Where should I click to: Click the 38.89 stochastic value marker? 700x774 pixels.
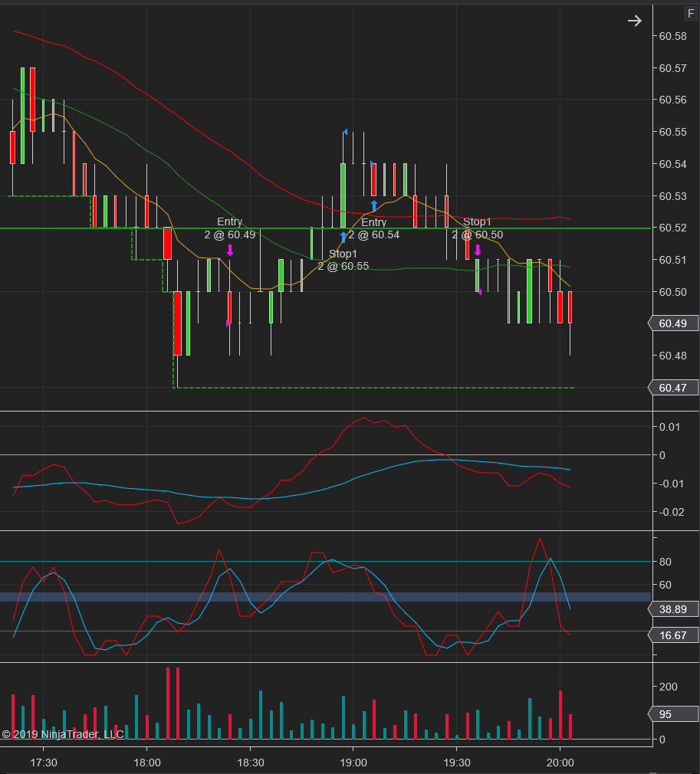click(673, 609)
